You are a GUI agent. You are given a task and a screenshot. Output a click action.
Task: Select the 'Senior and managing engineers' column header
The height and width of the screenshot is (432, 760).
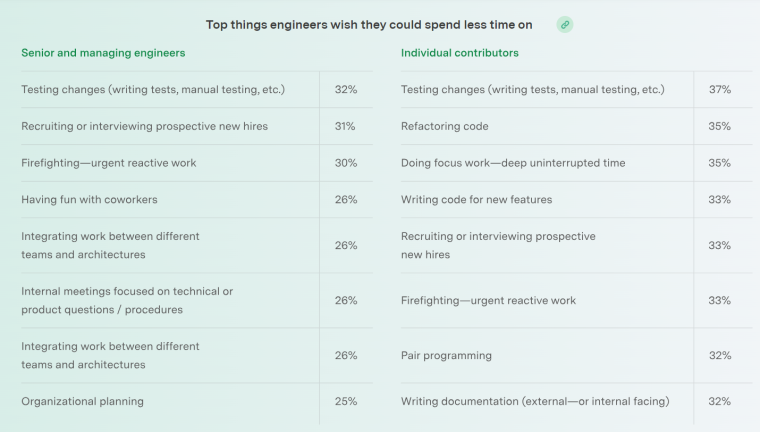point(103,52)
